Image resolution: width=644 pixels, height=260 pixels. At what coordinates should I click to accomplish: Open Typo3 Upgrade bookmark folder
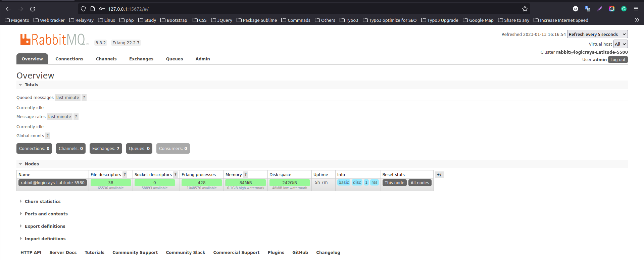440,20
